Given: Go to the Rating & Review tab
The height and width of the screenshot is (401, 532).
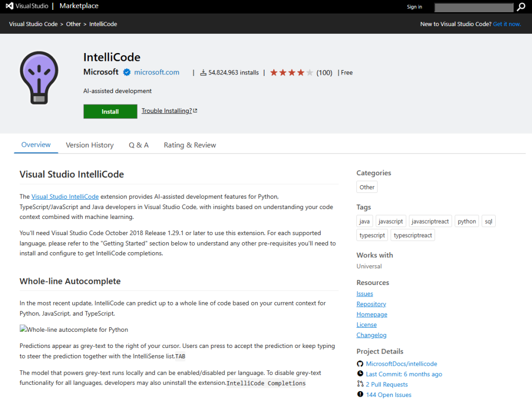Looking at the screenshot, I should tap(190, 145).
